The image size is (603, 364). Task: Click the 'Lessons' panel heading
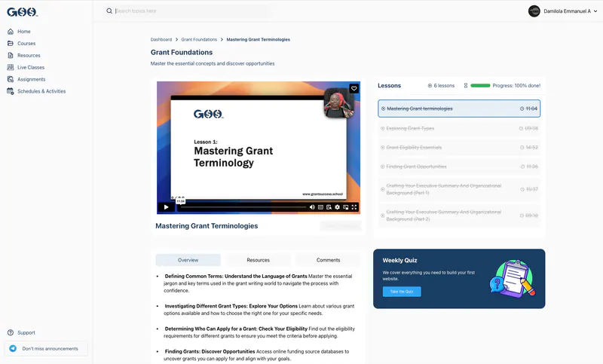pos(389,86)
